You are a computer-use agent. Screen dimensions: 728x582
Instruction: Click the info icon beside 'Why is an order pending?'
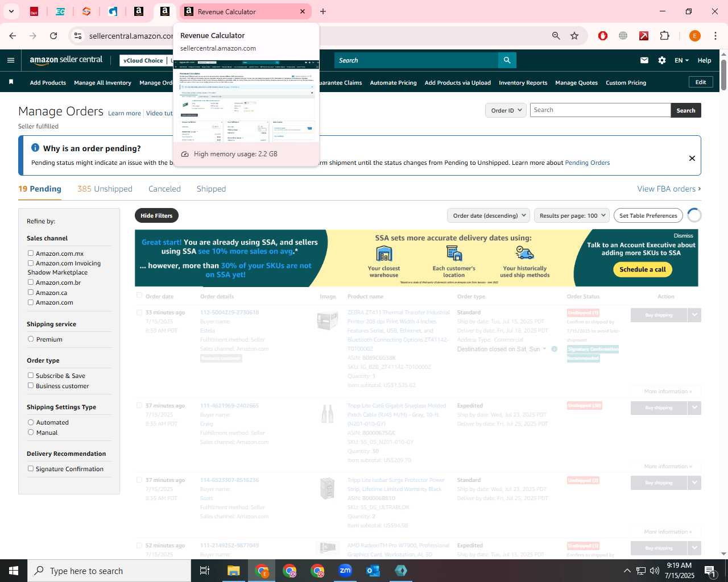click(35, 148)
